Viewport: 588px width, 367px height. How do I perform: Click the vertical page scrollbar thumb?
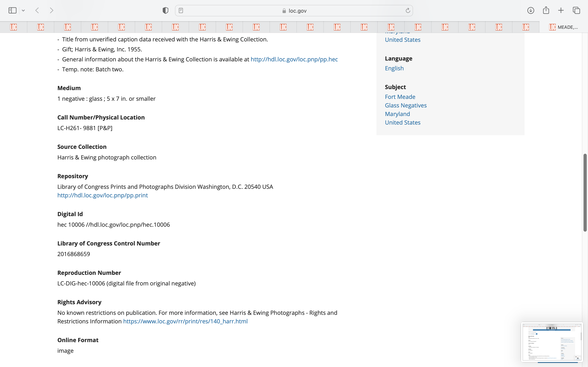(x=585, y=192)
